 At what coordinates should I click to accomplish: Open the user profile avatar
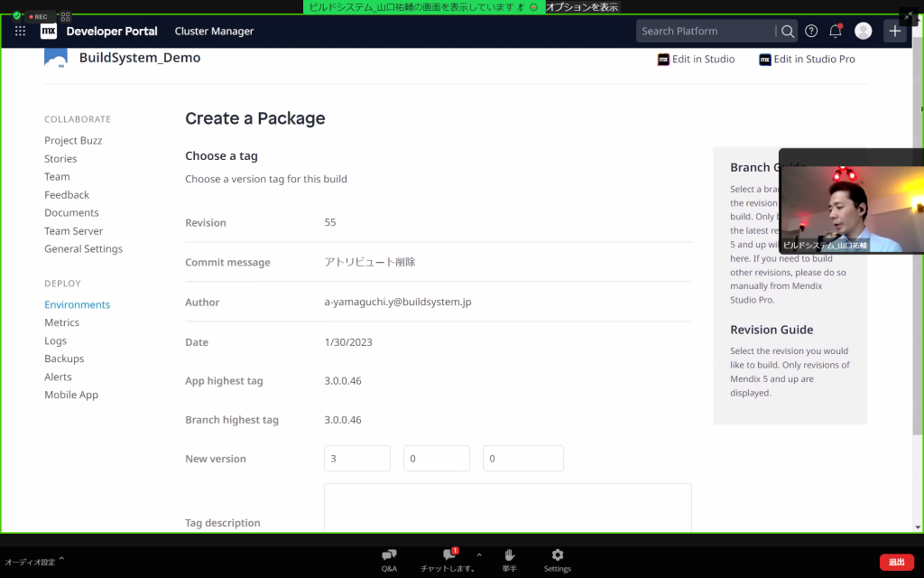864,31
